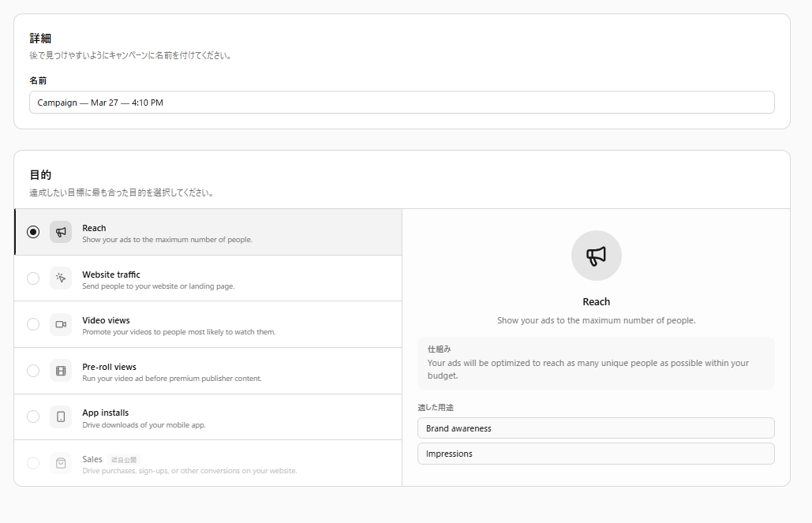Image resolution: width=812 pixels, height=523 pixels.
Task: Click the Reach megaphone icon in list
Action: pos(61,232)
